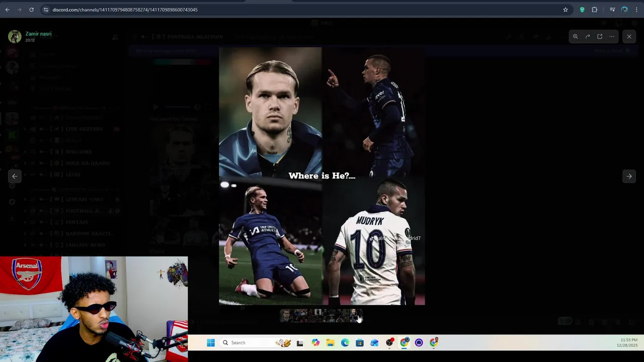Close the Discord image viewer

pyautogui.click(x=629, y=36)
